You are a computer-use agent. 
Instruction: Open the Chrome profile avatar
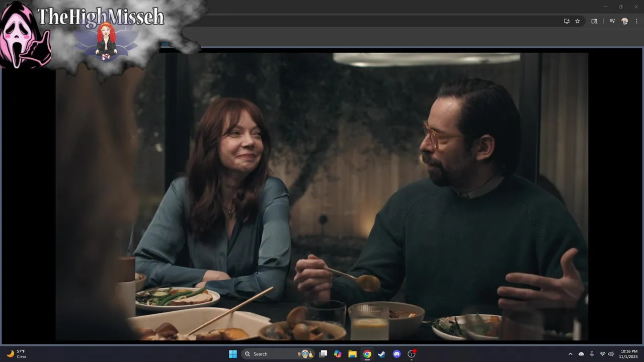625,21
